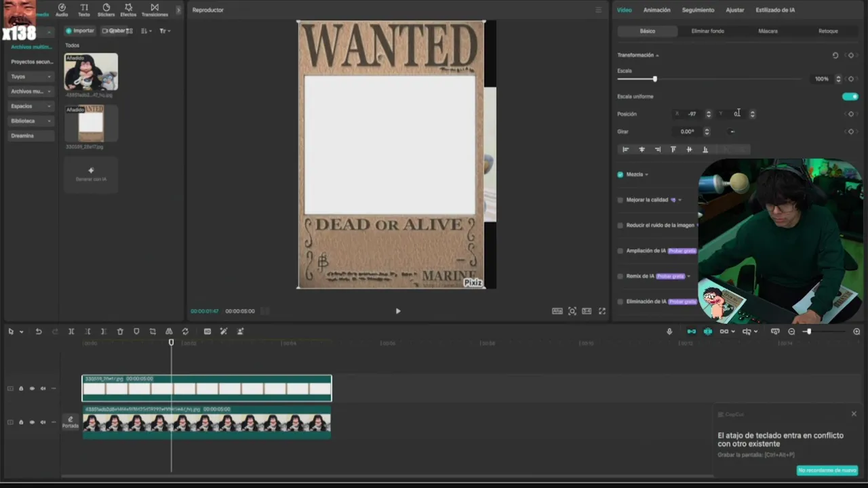
Task: Click the player aspect ratio icon
Action: (x=587, y=311)
